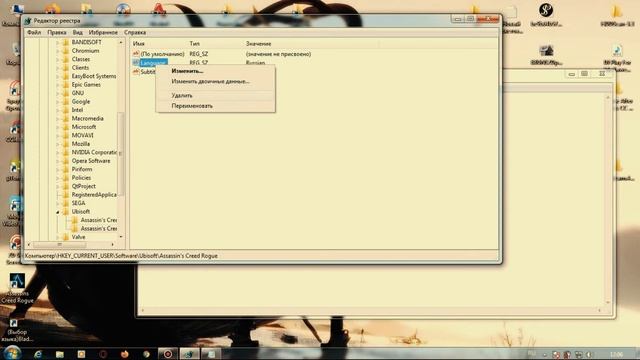Click the icon beside the Language value
The height and width of the screenshot is (360, 640).
[x=136, y=62]
